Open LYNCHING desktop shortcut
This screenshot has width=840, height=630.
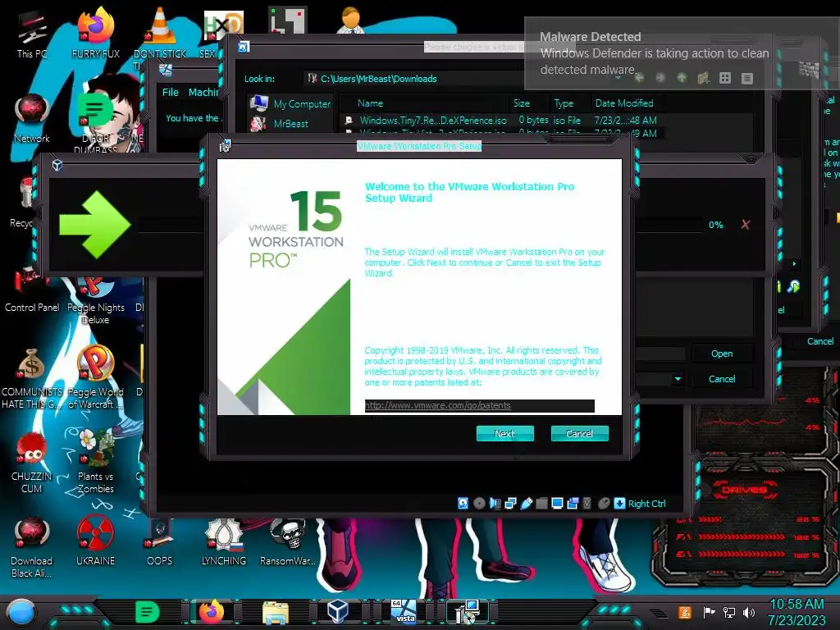(223, 541)
